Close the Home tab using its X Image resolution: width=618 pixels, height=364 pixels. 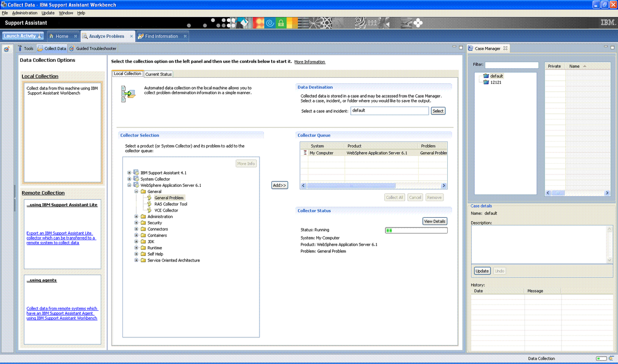pyautogui.click(x=76, y=36)
